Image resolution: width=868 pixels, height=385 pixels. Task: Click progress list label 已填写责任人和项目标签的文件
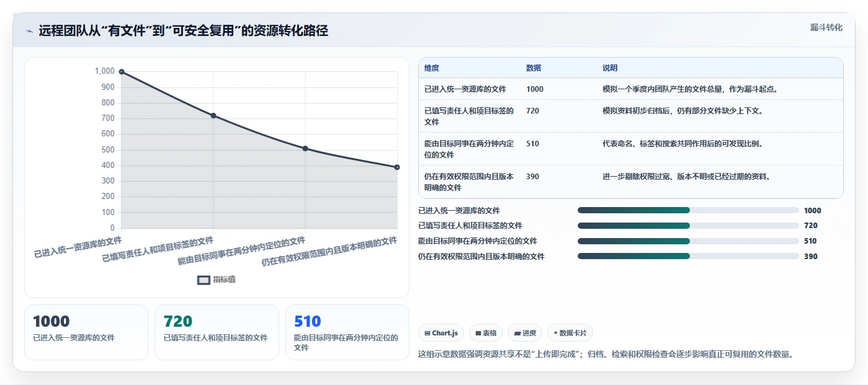tap(470, 226)
